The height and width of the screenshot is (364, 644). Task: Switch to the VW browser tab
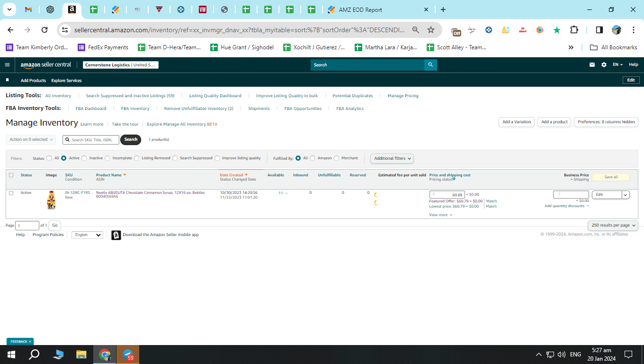[203, 9]
